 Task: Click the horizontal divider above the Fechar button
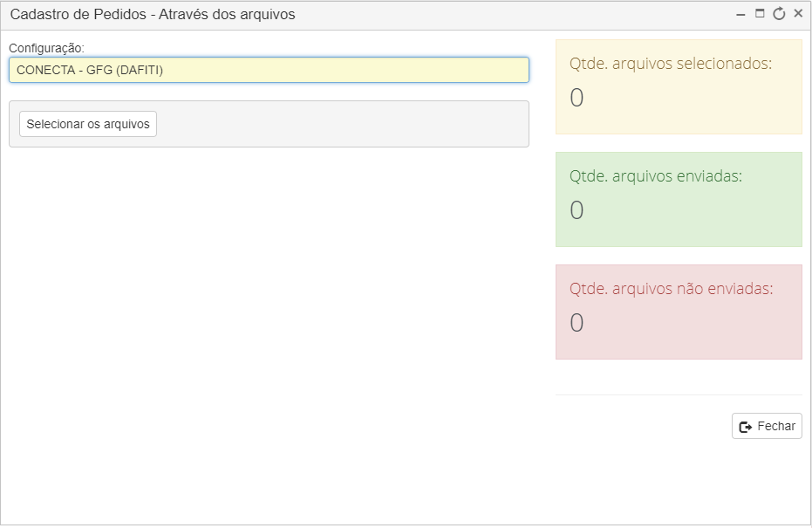[679, 394]
